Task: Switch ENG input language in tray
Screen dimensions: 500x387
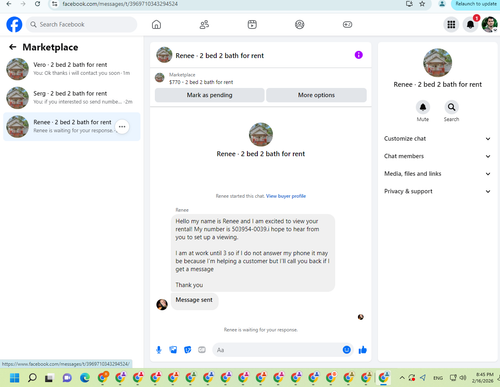Action: [x=438, y=378]
